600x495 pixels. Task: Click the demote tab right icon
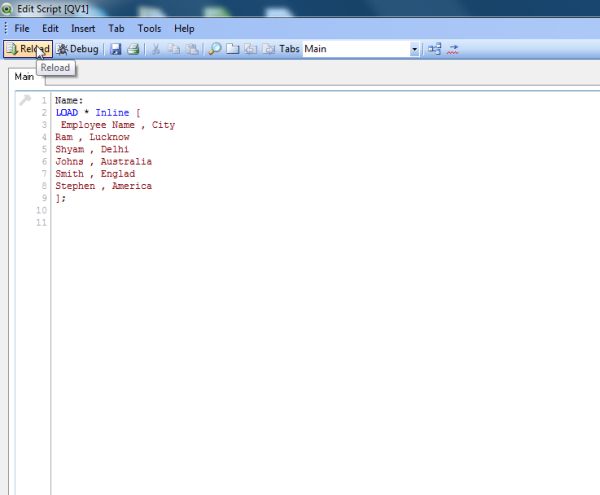269,49
